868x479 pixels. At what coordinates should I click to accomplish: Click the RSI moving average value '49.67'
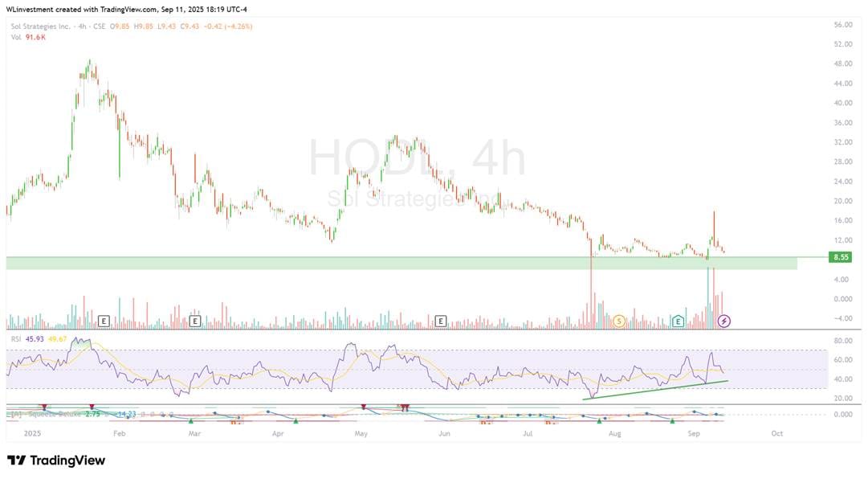click(58, 339)
